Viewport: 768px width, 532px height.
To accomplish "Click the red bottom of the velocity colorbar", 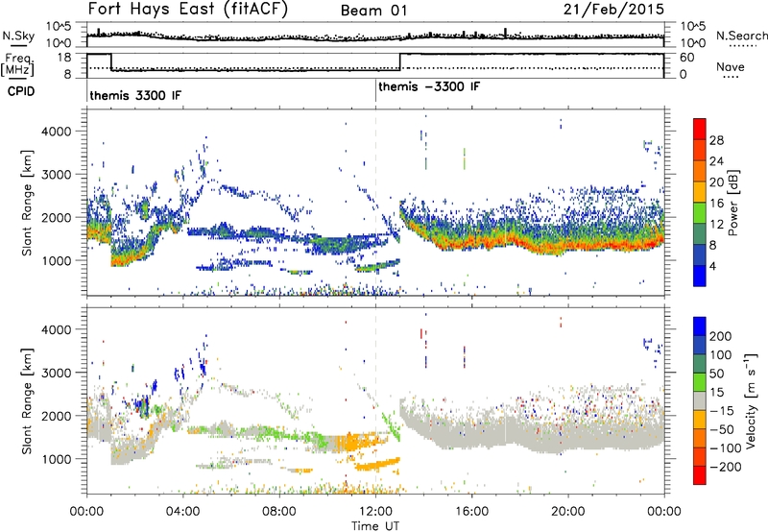I will coord(700,475).
